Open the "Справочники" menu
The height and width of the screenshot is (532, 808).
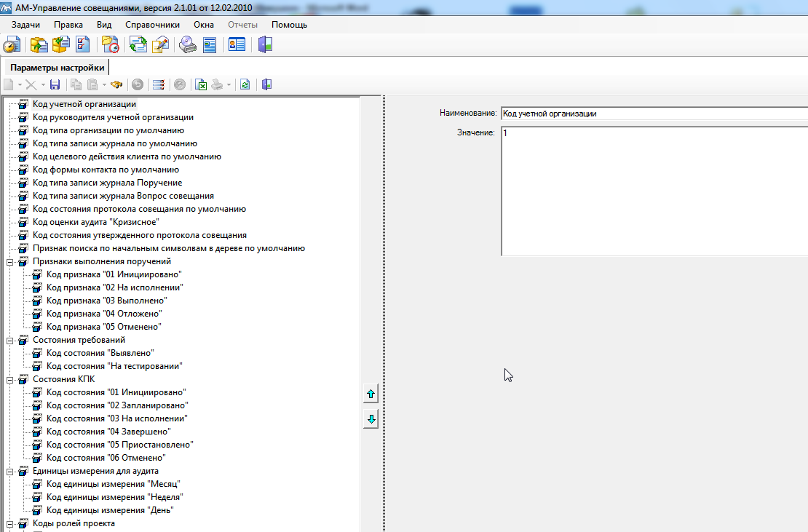[152, 25]
